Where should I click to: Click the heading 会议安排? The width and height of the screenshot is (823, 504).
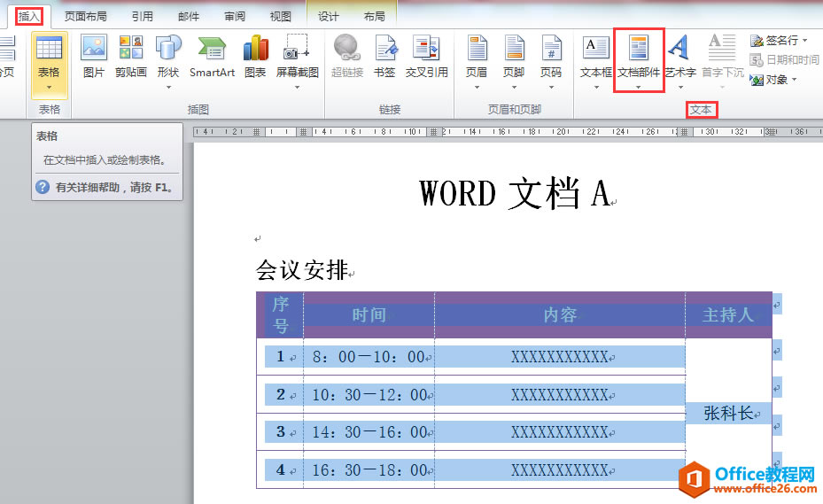tap(302, 270)
